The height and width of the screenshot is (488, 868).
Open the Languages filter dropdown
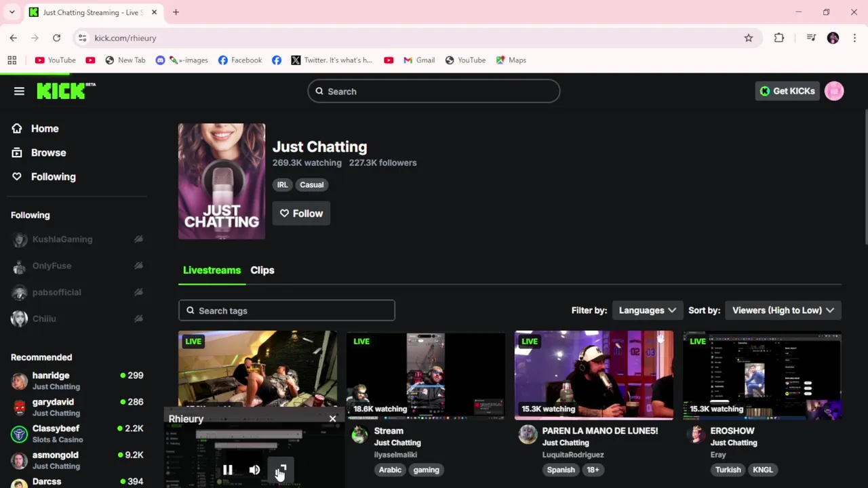point(647,310)
